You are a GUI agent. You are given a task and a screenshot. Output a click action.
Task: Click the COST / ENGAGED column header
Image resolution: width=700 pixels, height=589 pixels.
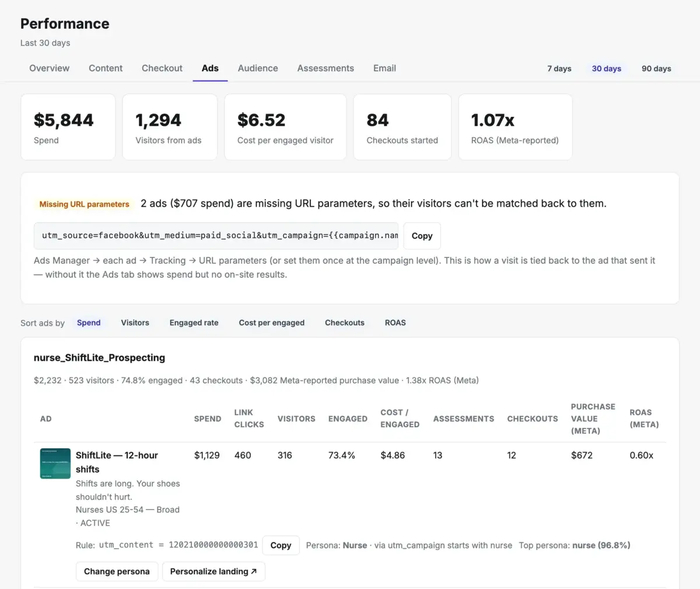tap(400, 419)
